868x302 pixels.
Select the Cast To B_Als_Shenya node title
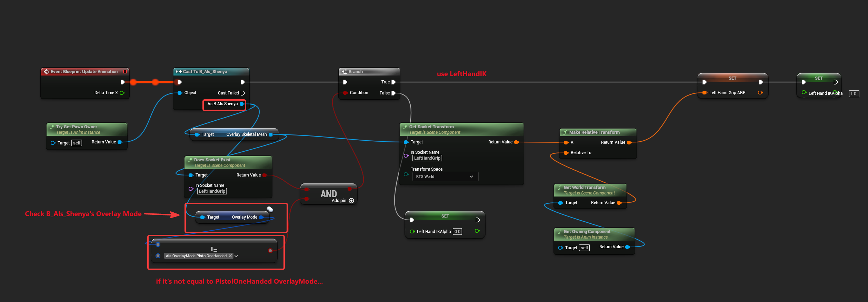205,72
